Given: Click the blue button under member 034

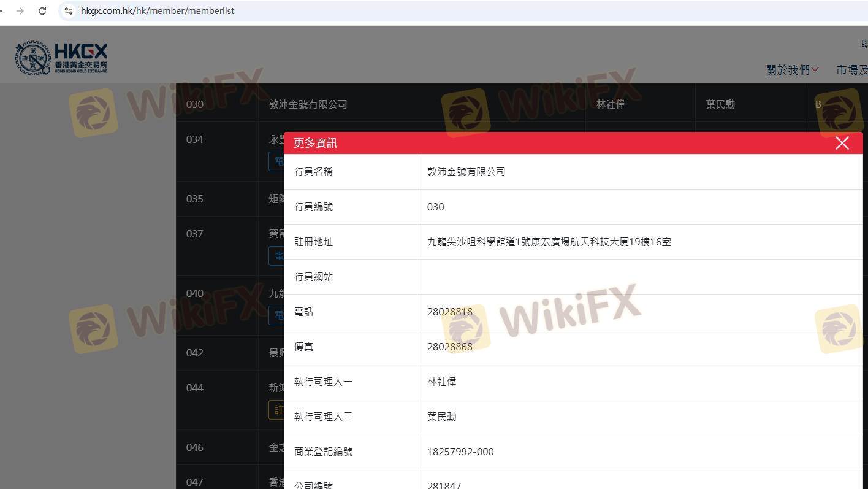Looking at the screenshot, I should (276, 161).
